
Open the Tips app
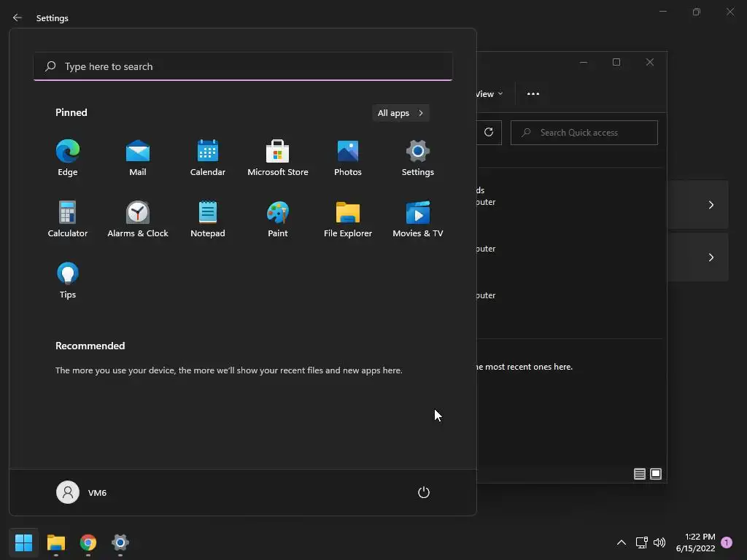(x=68, y=281)
